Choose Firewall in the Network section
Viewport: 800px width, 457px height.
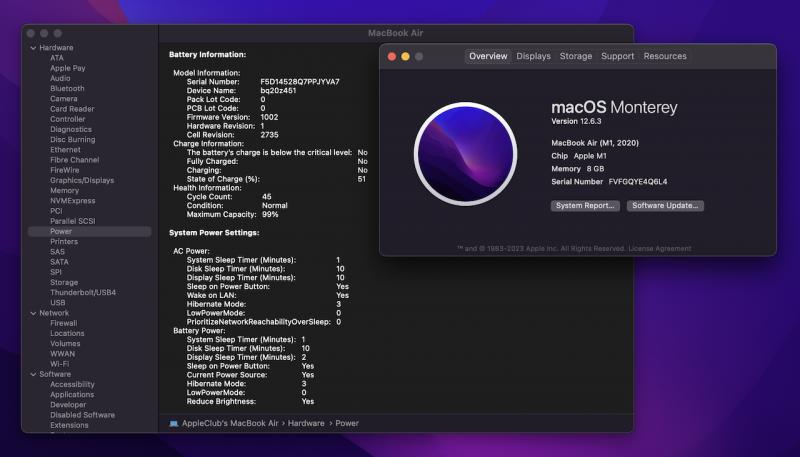coord(63,323)
